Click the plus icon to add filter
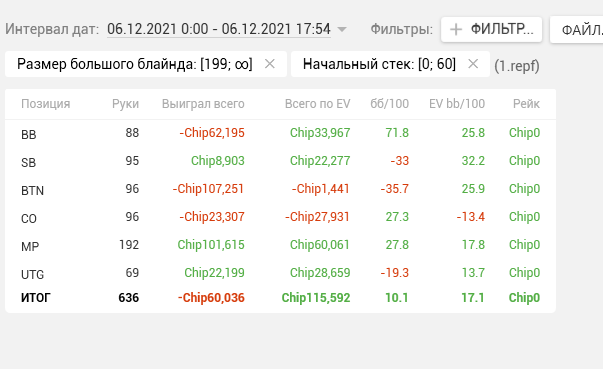This screenshot has width=603, height=369. pyautogui.click(x=456, y=29)
